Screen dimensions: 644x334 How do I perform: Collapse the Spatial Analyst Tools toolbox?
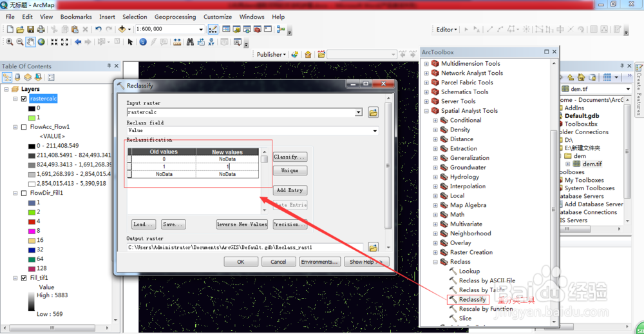point(426,111)
